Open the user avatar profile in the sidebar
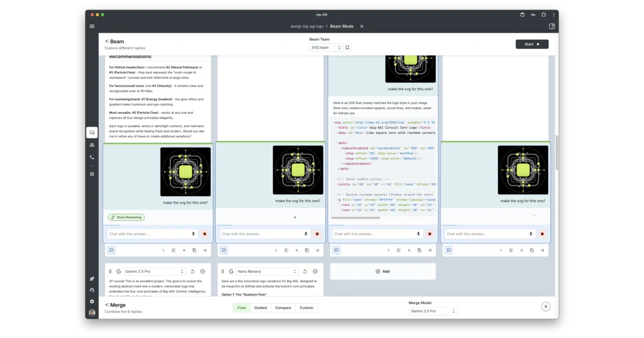 pos(92,313)
